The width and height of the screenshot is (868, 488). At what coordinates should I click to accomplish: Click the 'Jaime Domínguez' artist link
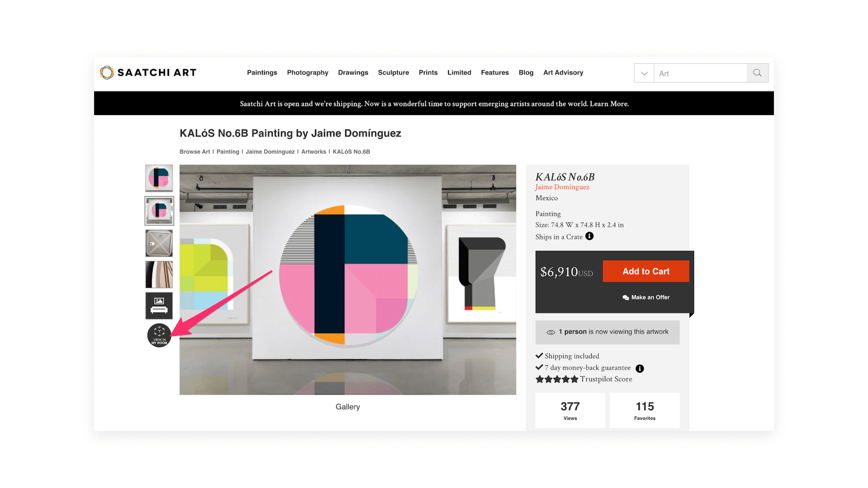(x=562, y=186)
